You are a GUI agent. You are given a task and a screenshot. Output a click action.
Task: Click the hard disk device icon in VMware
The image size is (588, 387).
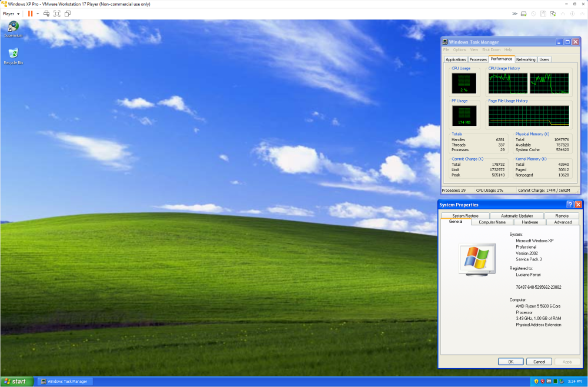tap(523, 14)
